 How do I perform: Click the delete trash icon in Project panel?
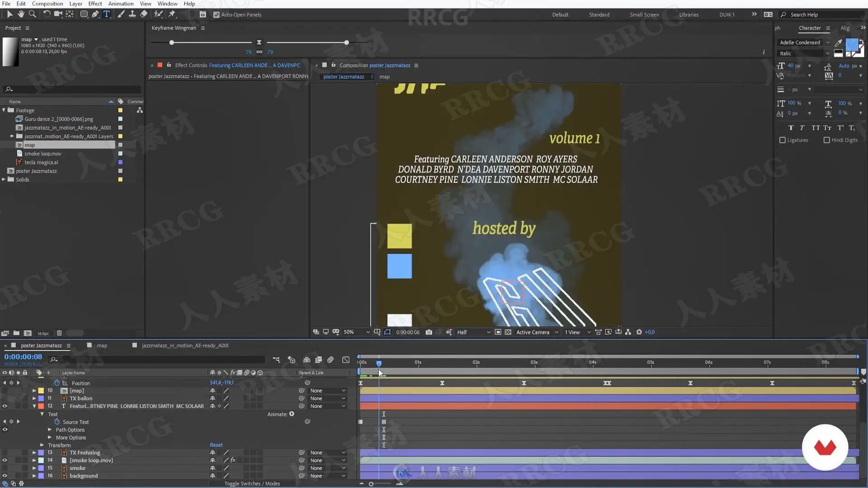click(x=59, y=333)
